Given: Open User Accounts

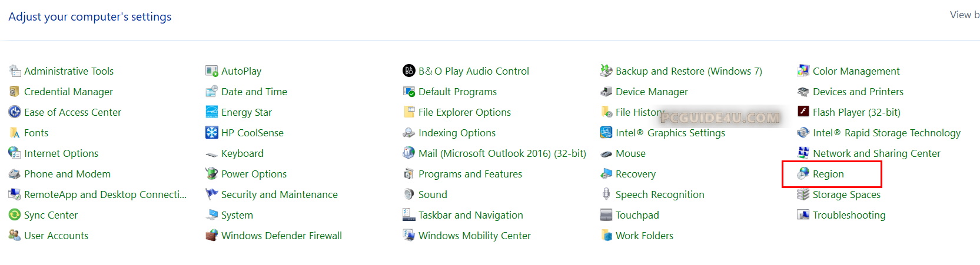Looking at the screenshot, I should 56,236.
